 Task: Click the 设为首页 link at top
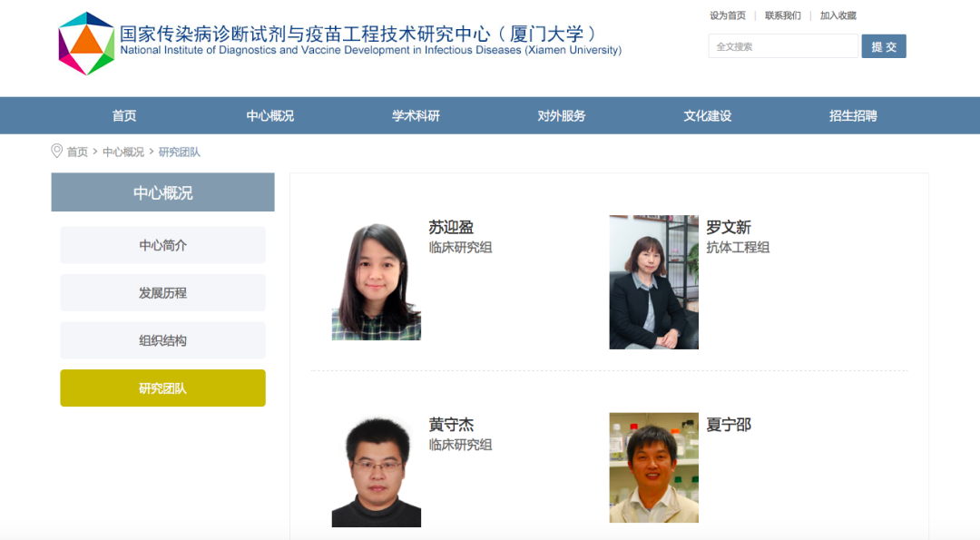point(728,15)
